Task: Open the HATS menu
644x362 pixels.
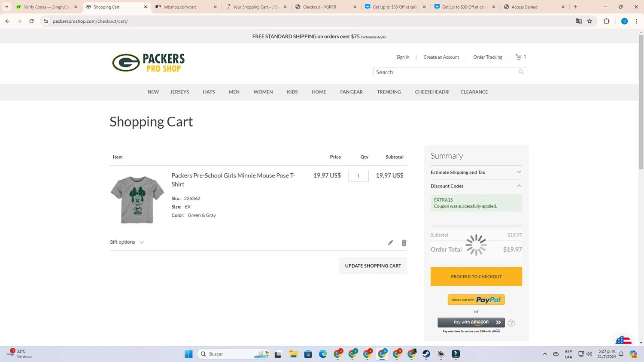Action: click(x=209, y=92)
